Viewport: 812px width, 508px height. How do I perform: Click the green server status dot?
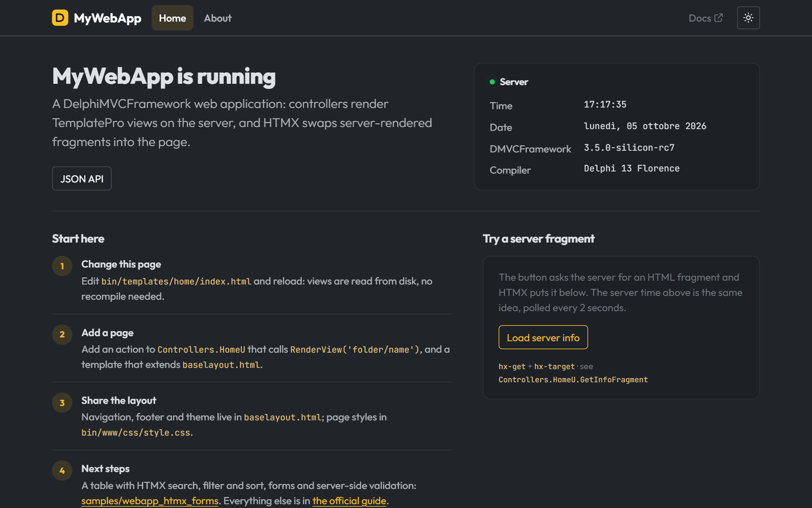pos(492,82)
